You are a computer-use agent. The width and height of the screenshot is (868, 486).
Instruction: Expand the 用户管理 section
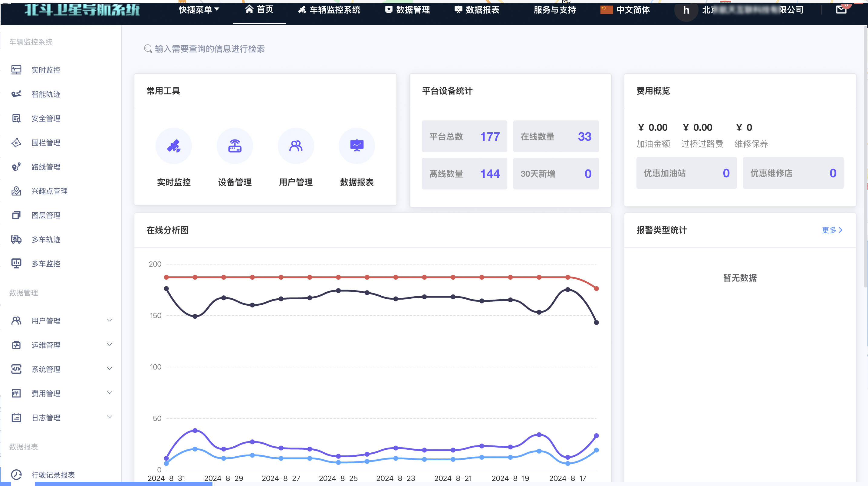tap(46, 320)
